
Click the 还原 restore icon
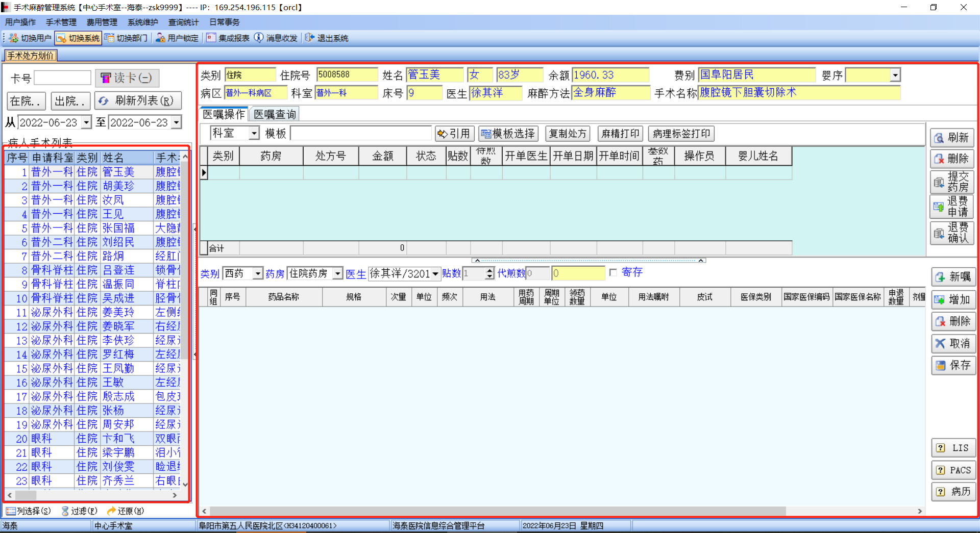111,511
